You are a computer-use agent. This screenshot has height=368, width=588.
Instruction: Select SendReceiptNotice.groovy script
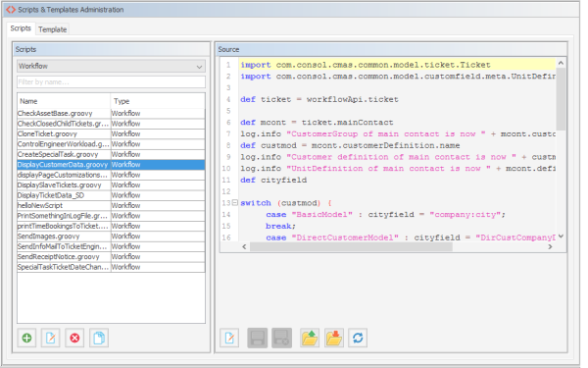[x=111, y=257]
